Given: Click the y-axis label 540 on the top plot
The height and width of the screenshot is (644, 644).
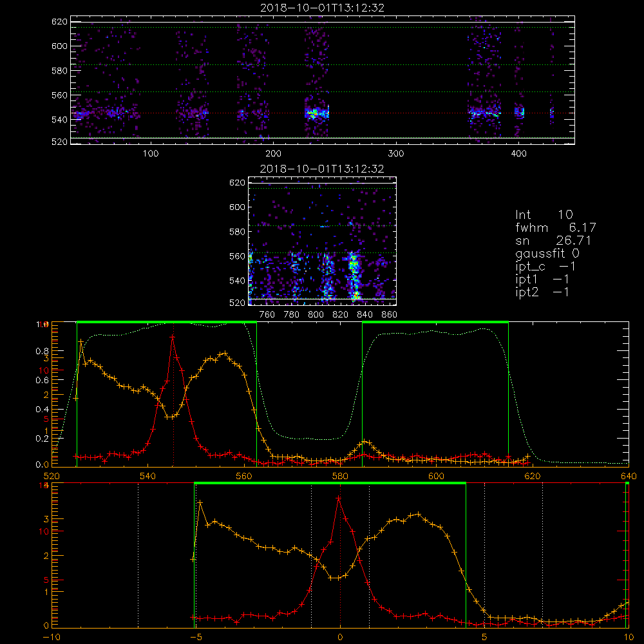Looking at the screenshot, I should 59,120.
